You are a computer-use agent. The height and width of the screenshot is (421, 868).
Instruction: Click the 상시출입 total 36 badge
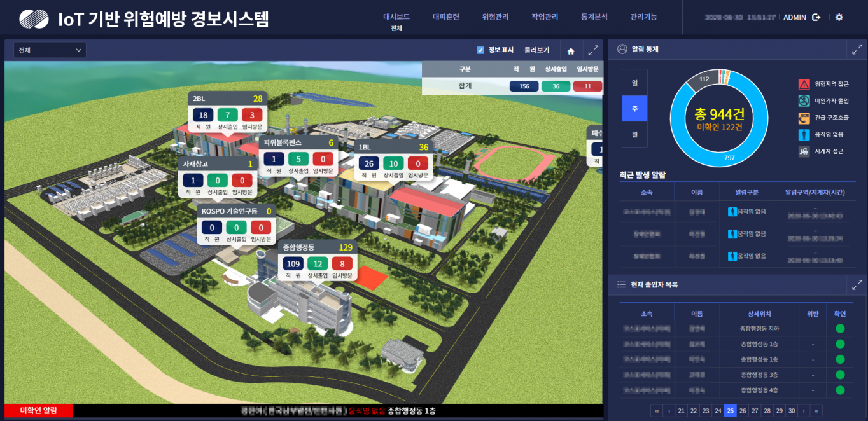(556, 86)
